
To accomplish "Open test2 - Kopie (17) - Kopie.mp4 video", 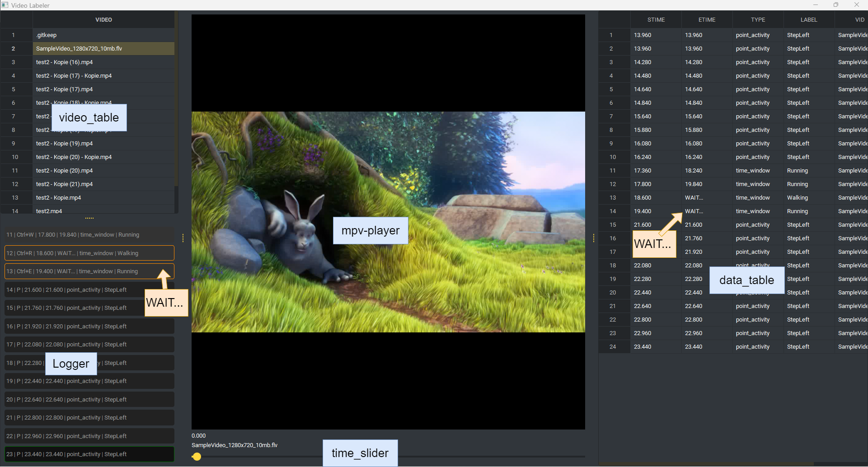I will click(103, 76).
